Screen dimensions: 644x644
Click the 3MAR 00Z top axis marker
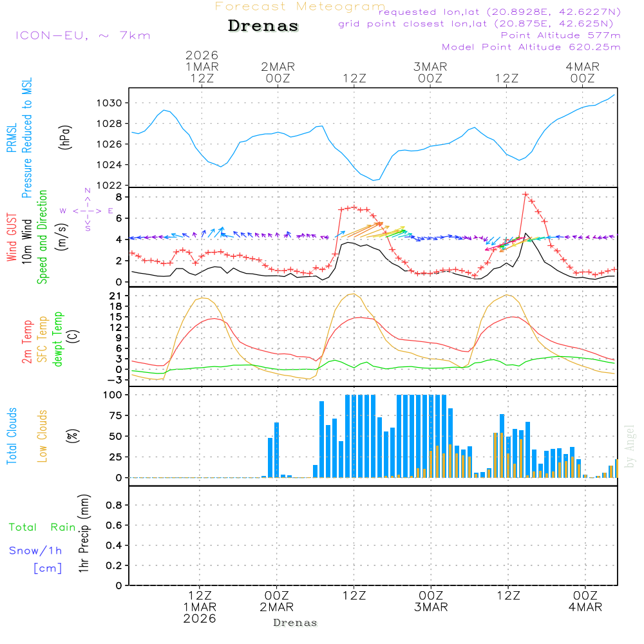coord(430,72)
